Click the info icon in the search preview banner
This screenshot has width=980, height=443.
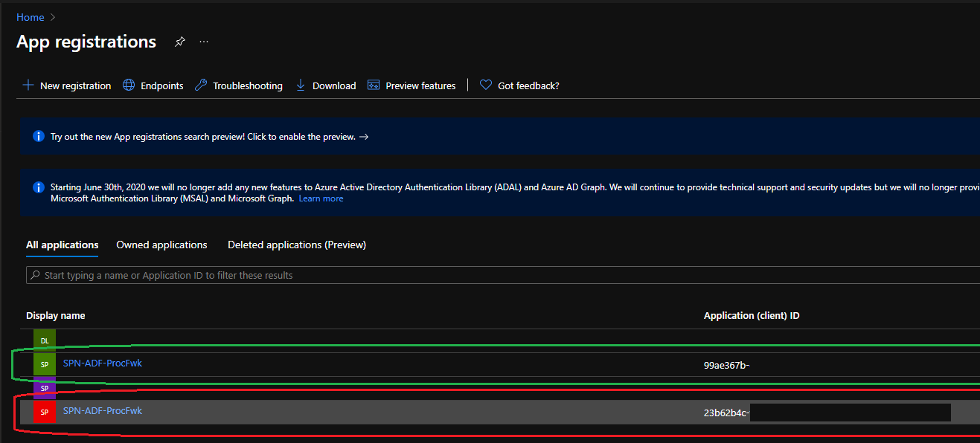click(x=39, y=137)
